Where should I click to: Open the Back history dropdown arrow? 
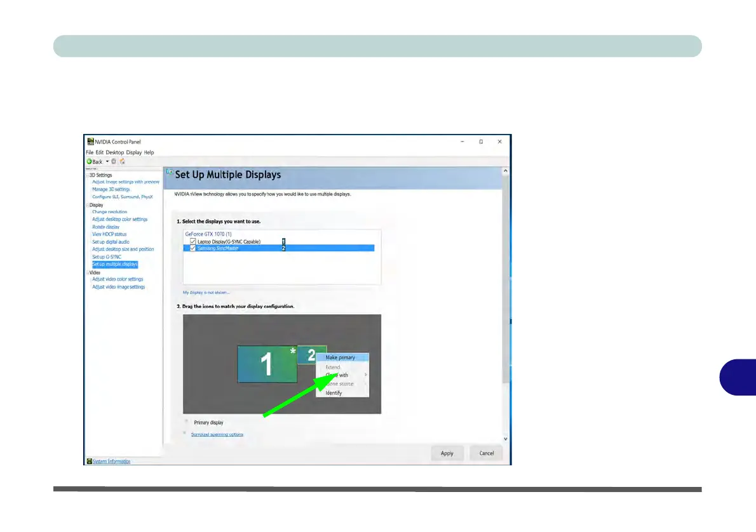click(107, 161)
